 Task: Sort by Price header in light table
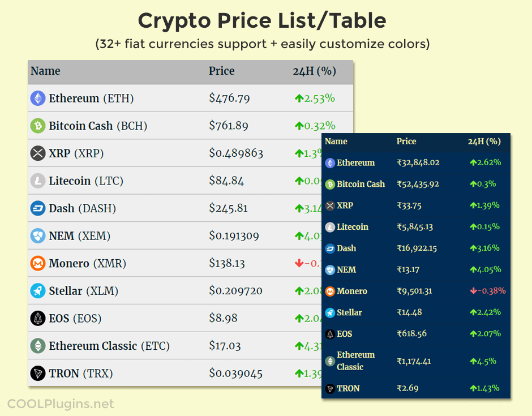click(221, 71)
